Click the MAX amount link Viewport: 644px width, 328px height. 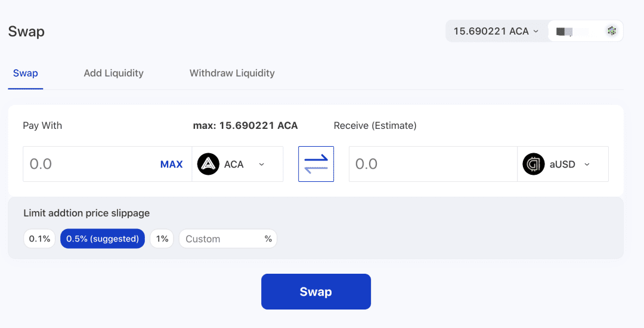pyautogui.click(x=171, y=164)
